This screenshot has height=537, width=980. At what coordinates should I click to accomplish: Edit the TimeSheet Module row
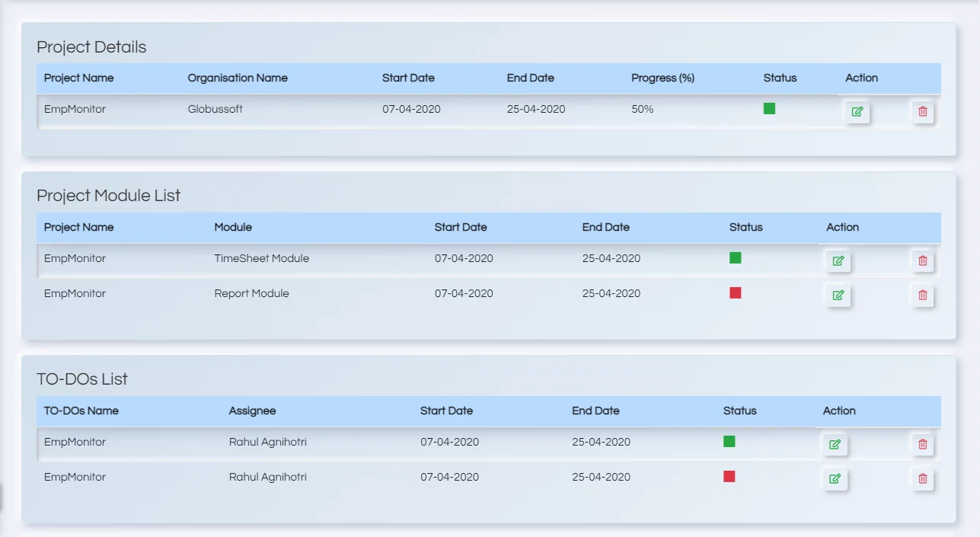point(838,261)
